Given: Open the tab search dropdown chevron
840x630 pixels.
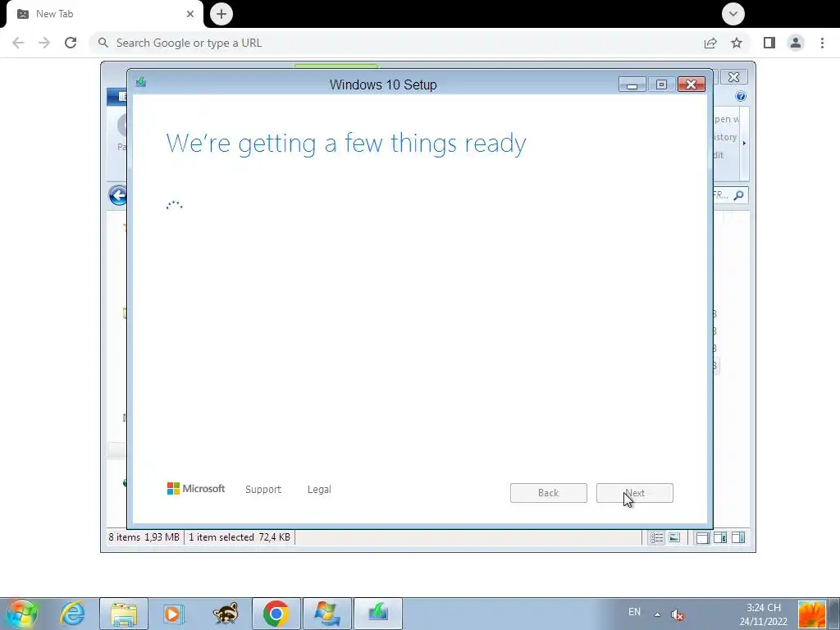Looking at the screenshot, I should [733, 14].
